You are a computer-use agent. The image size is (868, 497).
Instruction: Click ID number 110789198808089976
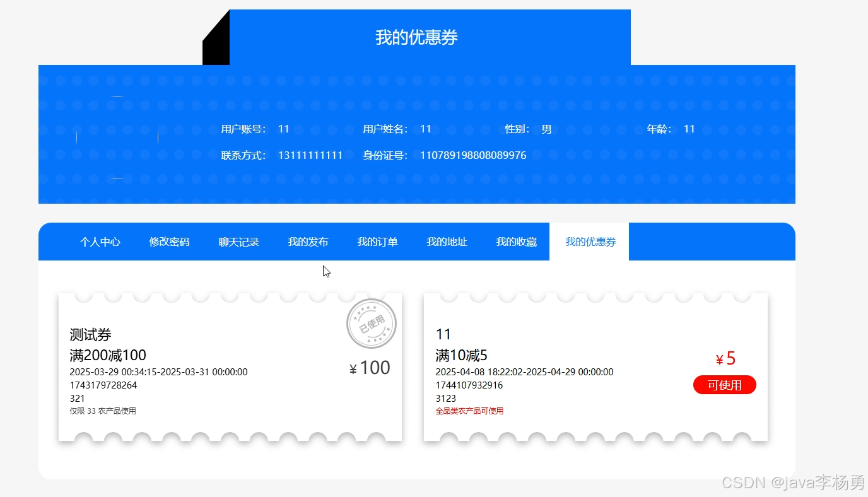click(x=473, y=155)
